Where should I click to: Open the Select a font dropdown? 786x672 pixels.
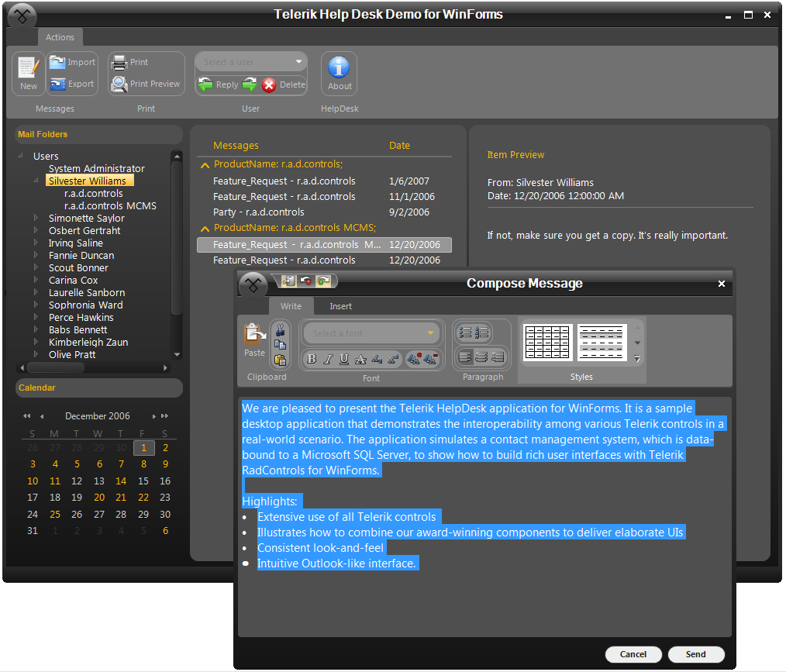pos(430,333)
